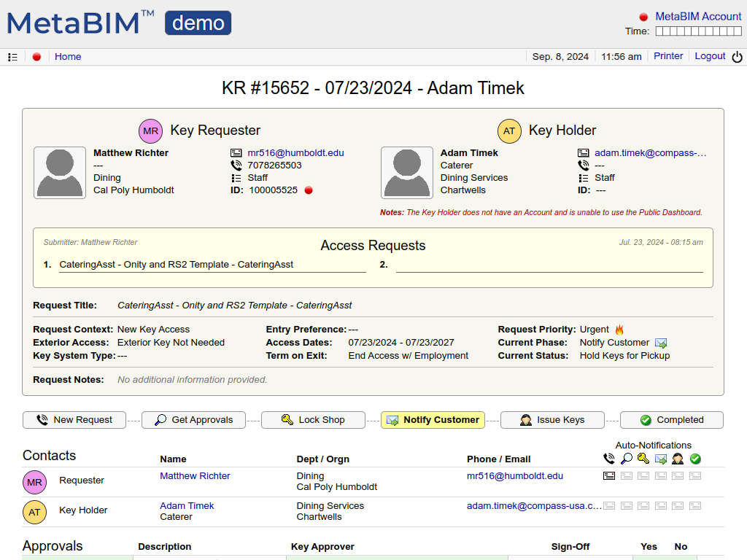Screen dimensions: 747x560
Task: Select the Issue Keys phase step
Action: [552, 420]
